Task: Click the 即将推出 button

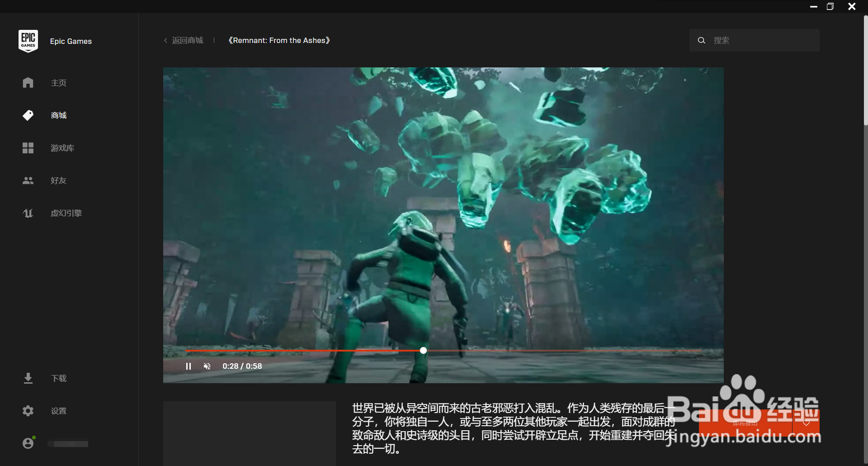Action: pos(745,423)
